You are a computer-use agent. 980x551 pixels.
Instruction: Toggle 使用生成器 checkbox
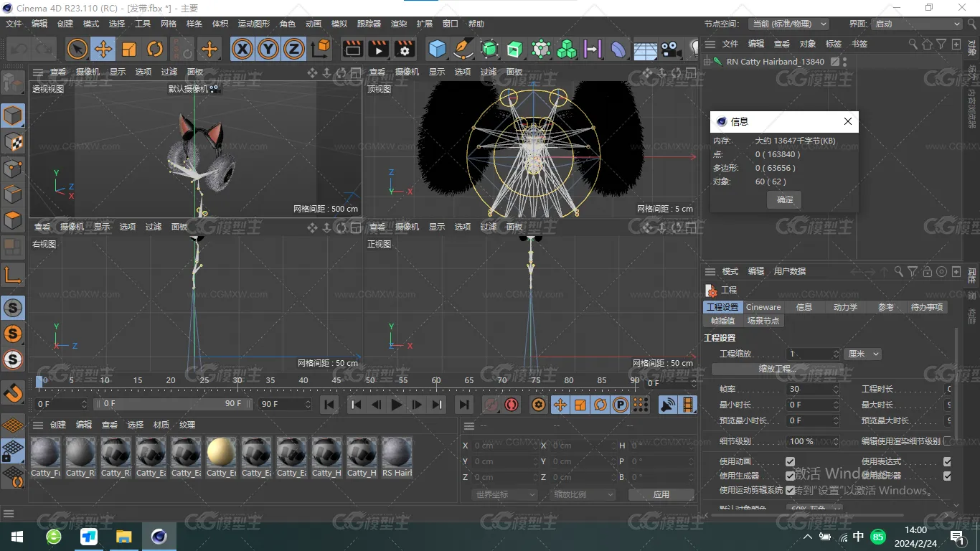(x=790, y=476)
